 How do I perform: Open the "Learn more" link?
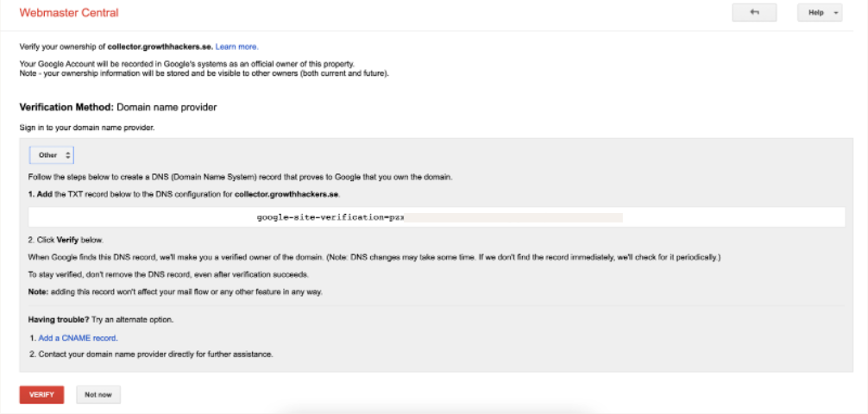236,47
